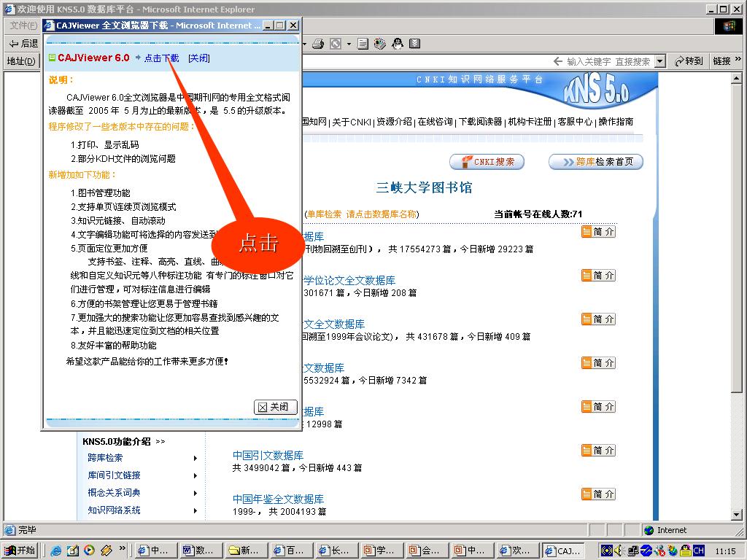This screenshot has height=560, width=747.
Task: Click the address bar input field
Action: [479, 61]
